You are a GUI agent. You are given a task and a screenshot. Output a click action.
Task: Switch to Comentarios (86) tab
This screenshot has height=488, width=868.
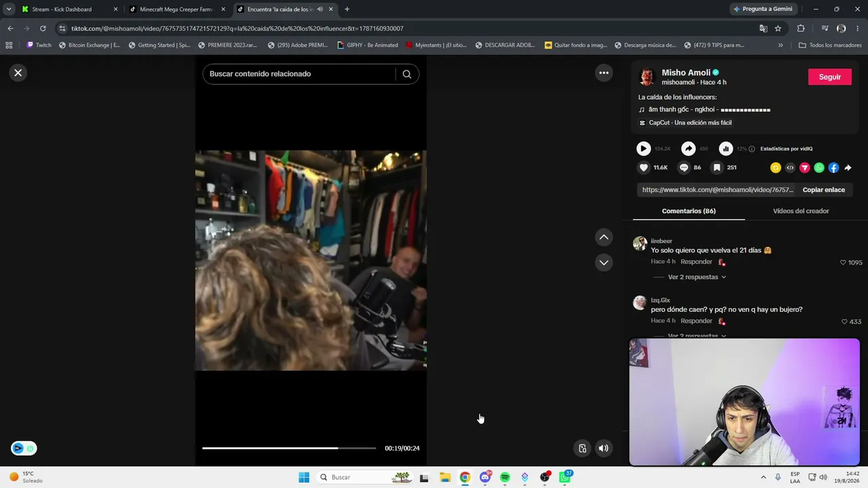[x=688, y=211]
